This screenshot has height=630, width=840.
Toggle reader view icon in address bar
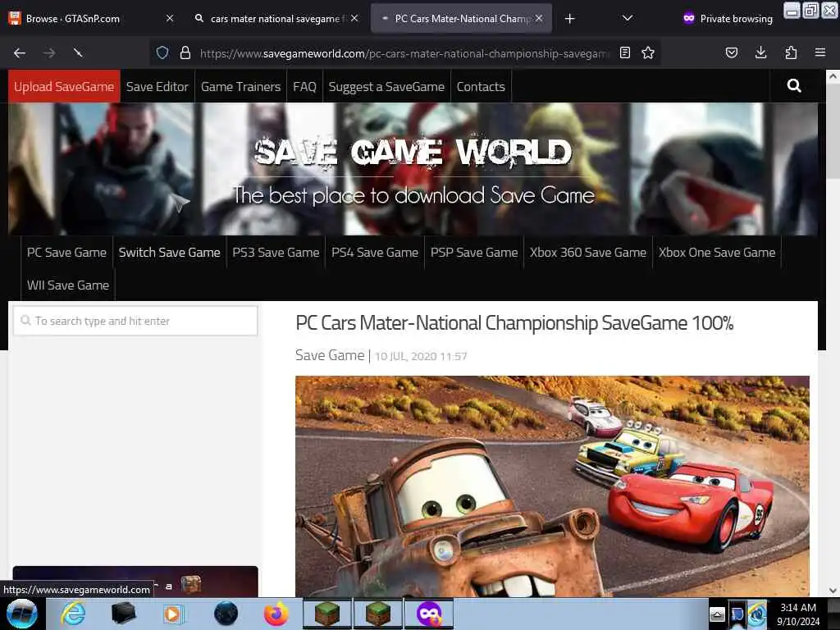point(624,52)
